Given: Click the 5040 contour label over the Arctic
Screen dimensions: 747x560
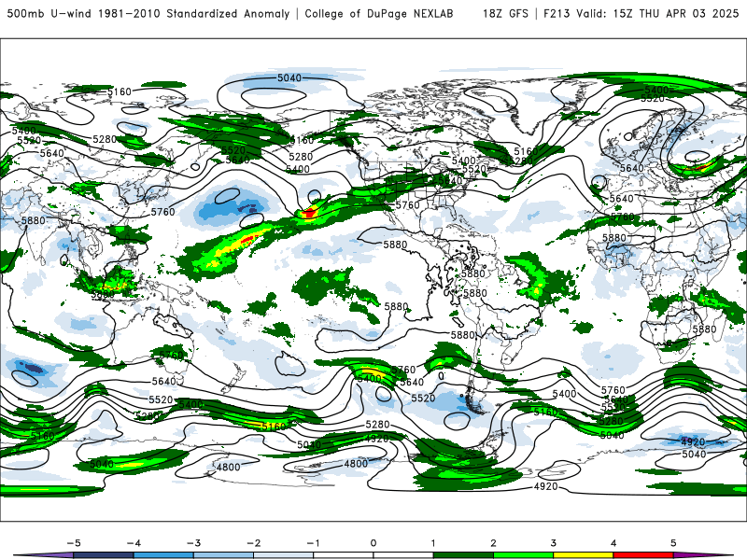Looking at the screenshot, I should [x=289, y=77].
